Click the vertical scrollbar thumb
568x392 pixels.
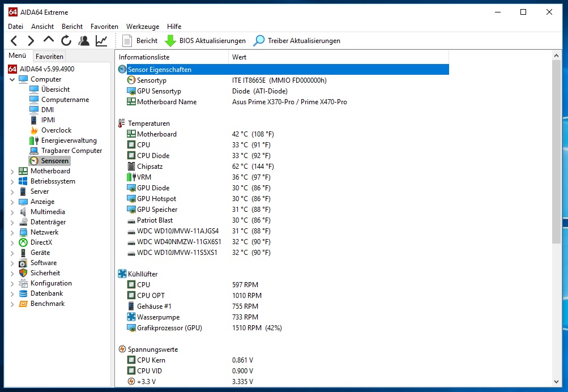557,152
